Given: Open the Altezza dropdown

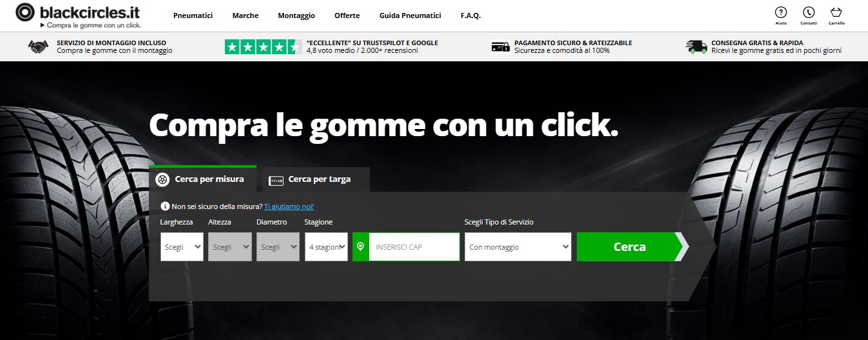Looking at the screenshot, I should pos(229,247).
